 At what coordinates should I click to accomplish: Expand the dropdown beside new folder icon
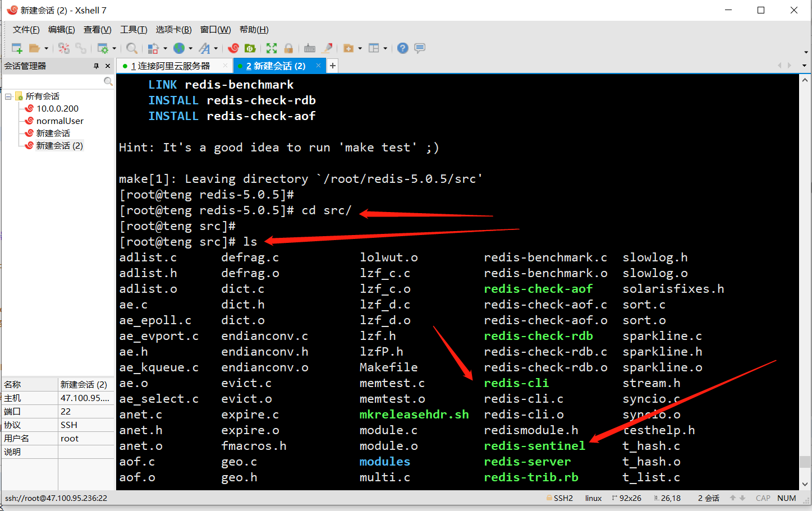pos(360,48)
